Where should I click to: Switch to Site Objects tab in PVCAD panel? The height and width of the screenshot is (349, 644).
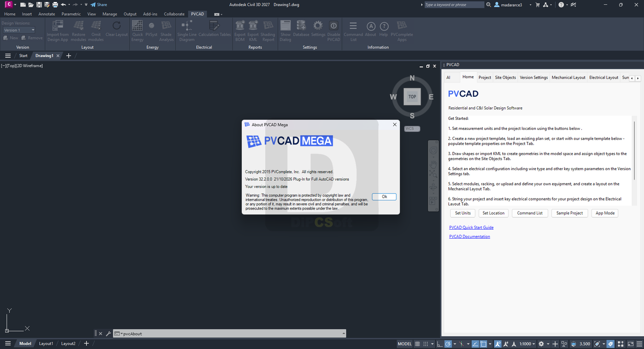[506, 78]
